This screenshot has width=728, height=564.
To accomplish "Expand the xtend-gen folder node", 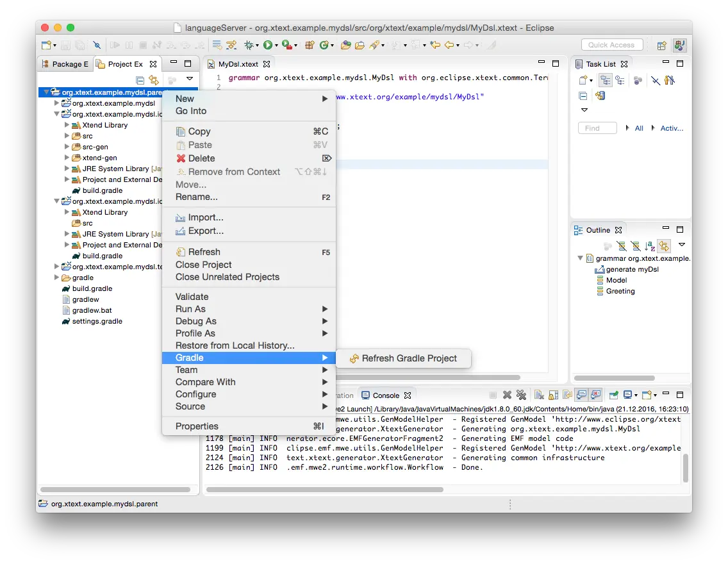I will click(67, 158).
